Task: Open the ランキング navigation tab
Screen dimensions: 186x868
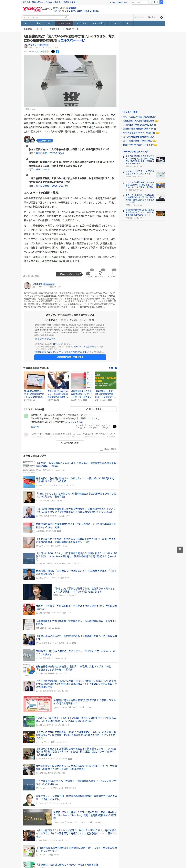Action: pos(115,24)
